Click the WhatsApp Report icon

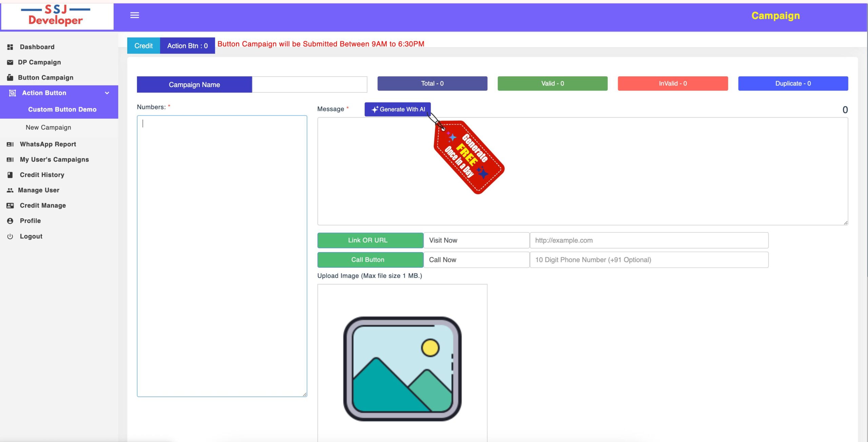click(10, 144)
